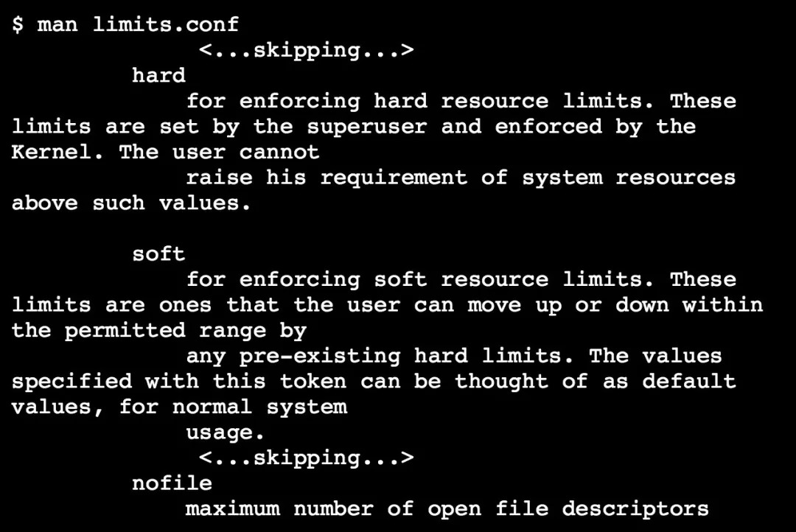The width and height of the screenshot is (796, 532).
Task: Click 'above such values.' text
Action: [x=131, y=203]
